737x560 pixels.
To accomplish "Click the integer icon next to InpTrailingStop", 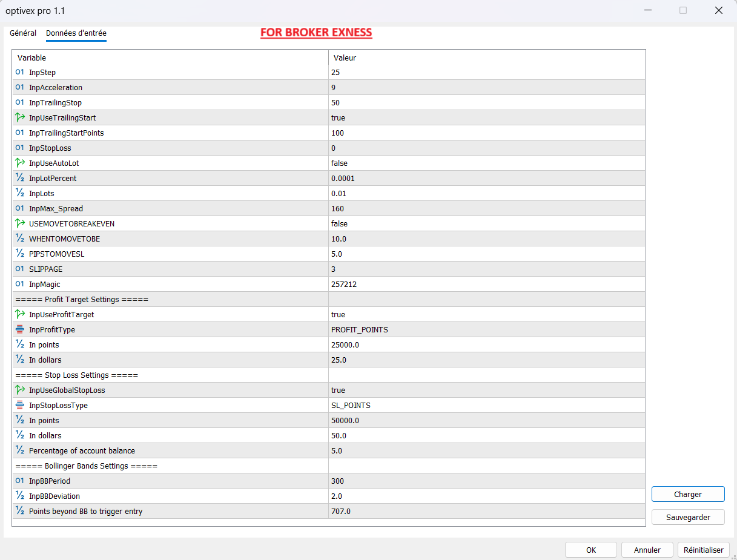I will coord(19,102).
